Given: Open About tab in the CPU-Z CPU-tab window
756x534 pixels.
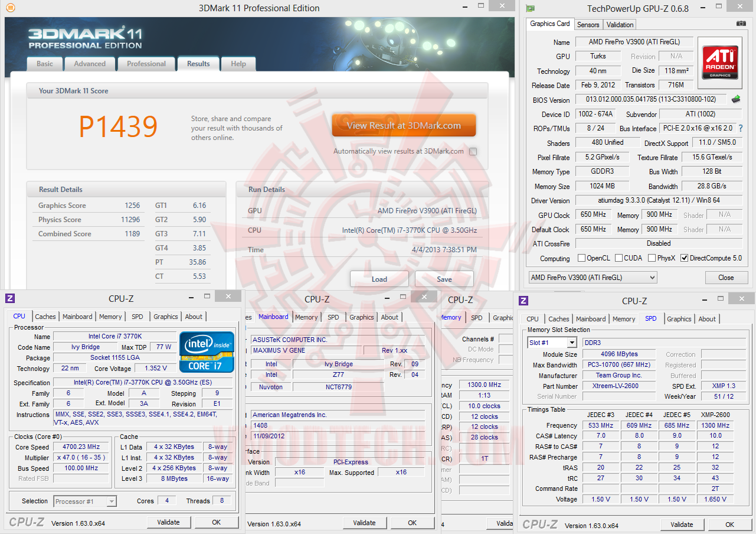Looking at the screenshot, I should (x=194, y=317).
